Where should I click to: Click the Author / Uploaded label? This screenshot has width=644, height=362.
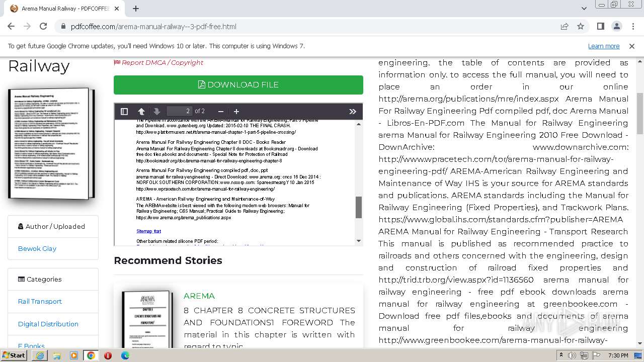[x=51, y=226]
